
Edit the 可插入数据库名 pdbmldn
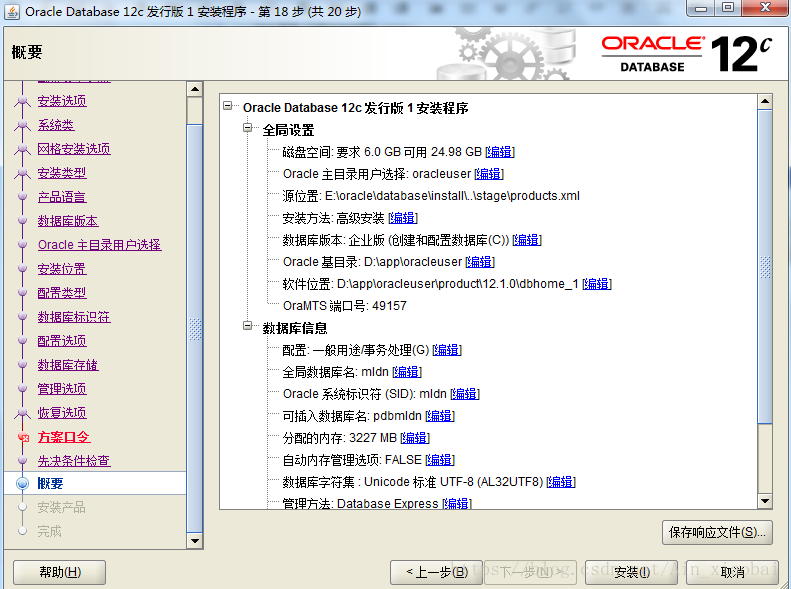pos(440,416)
